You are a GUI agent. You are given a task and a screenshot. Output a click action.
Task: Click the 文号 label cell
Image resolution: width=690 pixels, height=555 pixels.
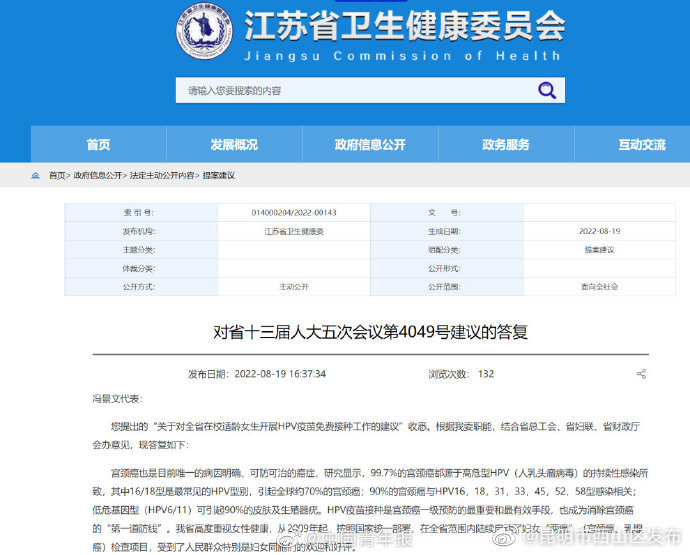pos(447,213)
